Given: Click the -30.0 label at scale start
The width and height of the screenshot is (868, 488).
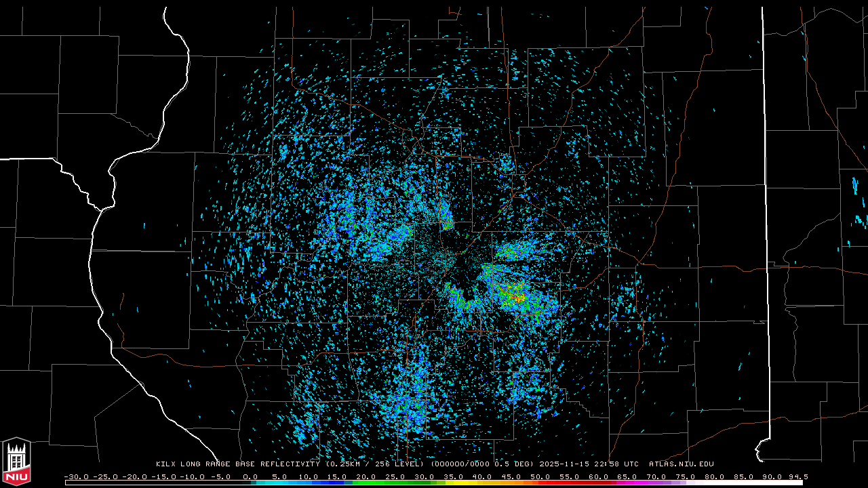Looking at the screenshot, I should (75, 476).
